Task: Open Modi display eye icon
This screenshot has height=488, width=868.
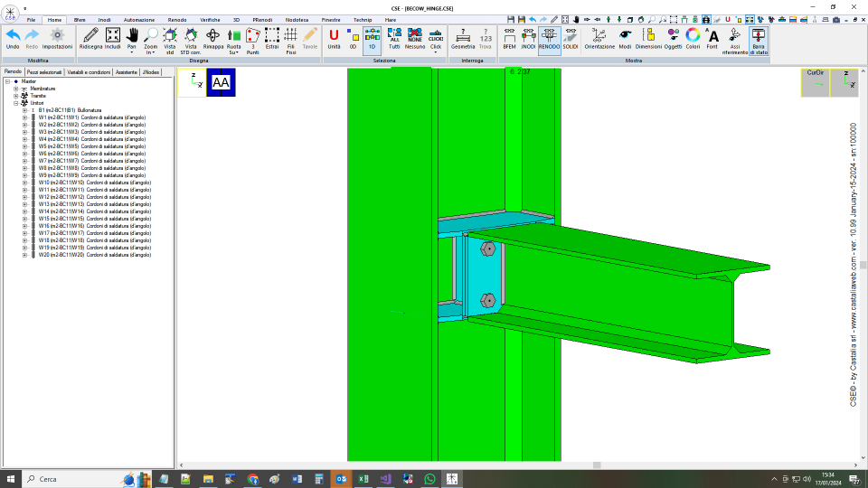Action: click(x=625, y=39)
